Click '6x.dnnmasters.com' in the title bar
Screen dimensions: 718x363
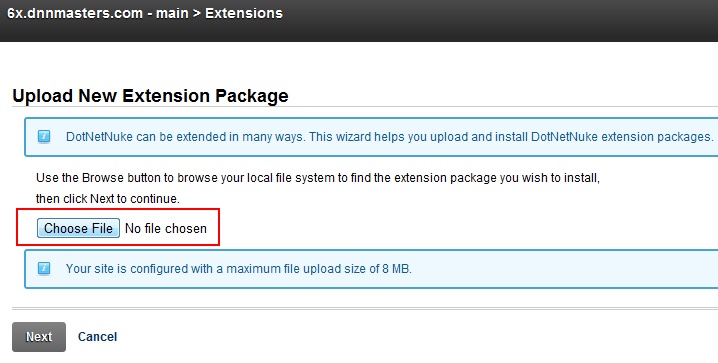tap(75, 13)
